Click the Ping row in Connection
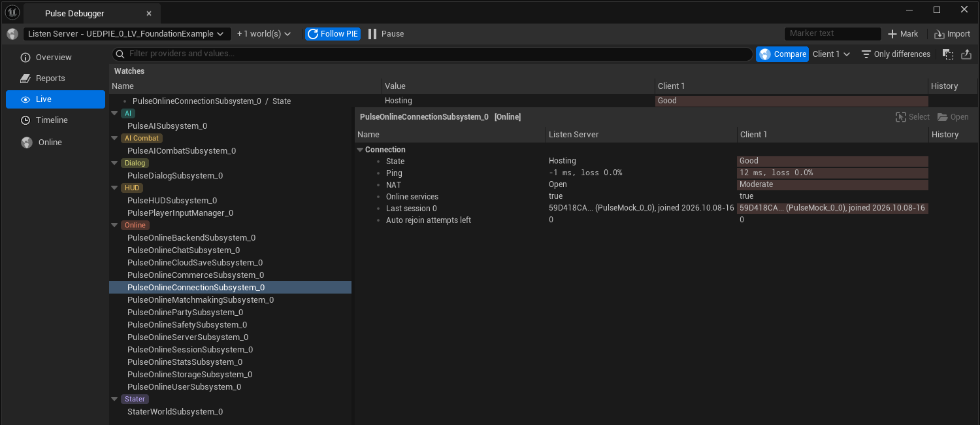This screenshot has height=425, width=980. pyautogui.click(x=642, y=173)
